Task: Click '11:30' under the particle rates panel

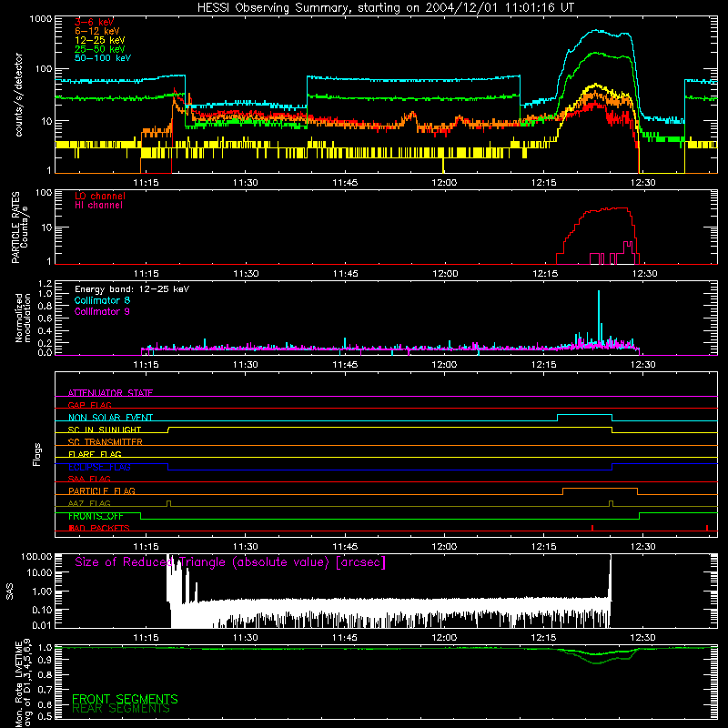Action: 246,273
